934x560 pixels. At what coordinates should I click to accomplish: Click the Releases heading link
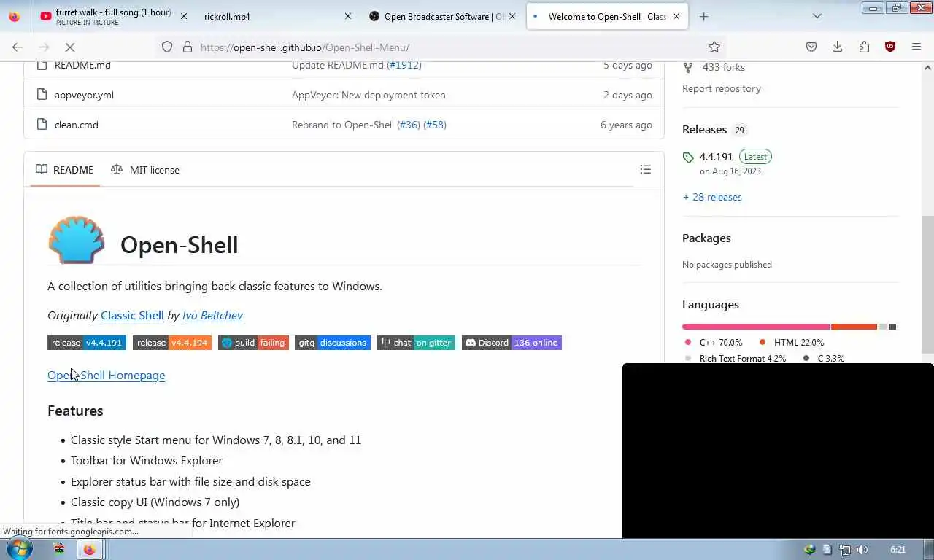[x=705, y=129]
